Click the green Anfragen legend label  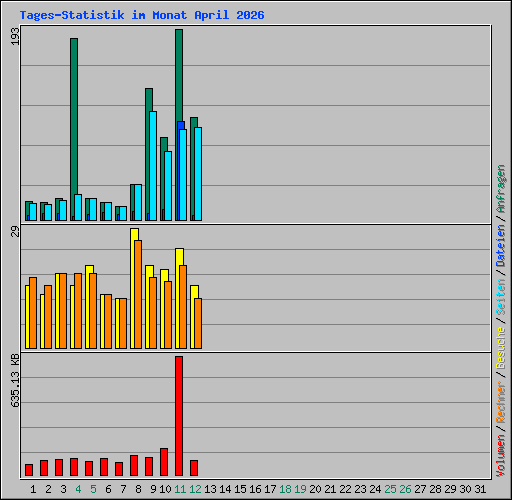coord(501,189)
